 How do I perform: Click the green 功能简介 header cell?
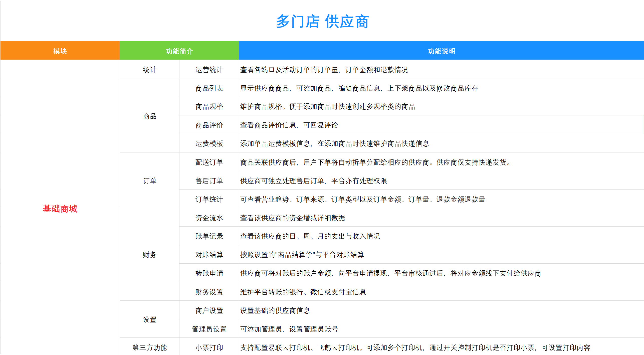point(179,51)
